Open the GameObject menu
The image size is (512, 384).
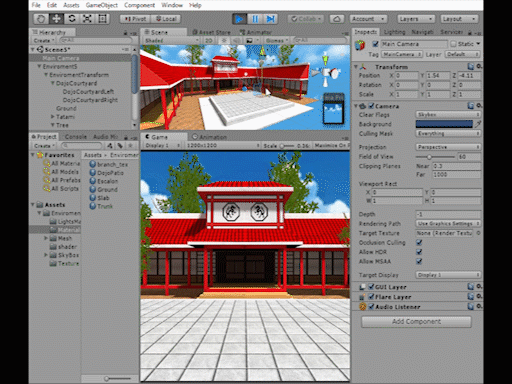pos(102,5)
